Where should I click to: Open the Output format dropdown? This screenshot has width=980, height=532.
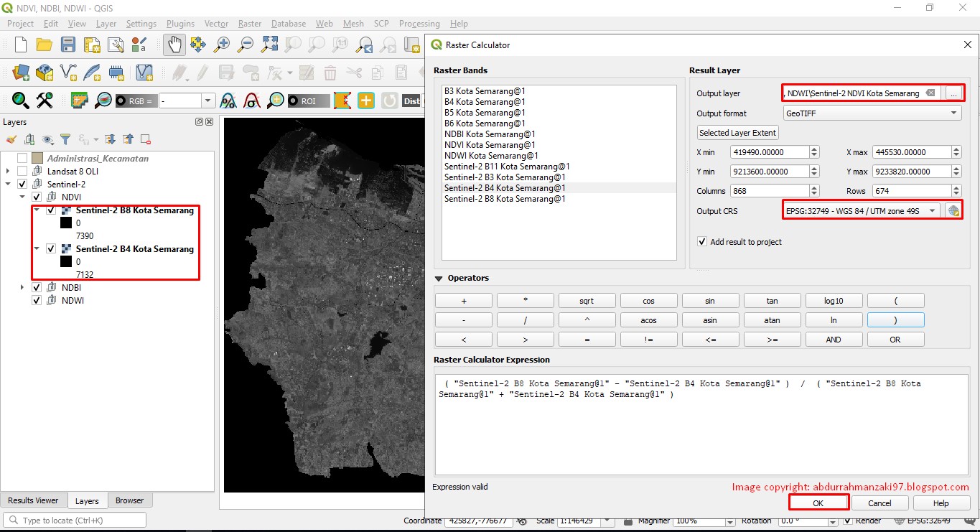953,113
